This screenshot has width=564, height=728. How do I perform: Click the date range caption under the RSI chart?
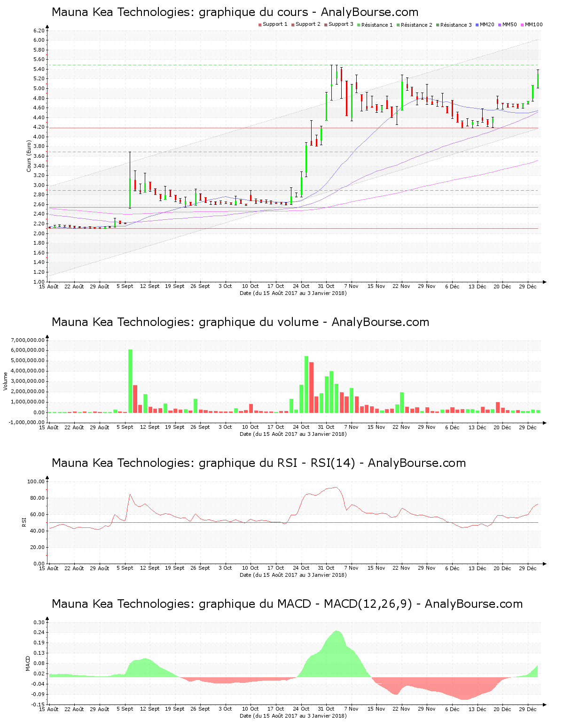point(293,575)
